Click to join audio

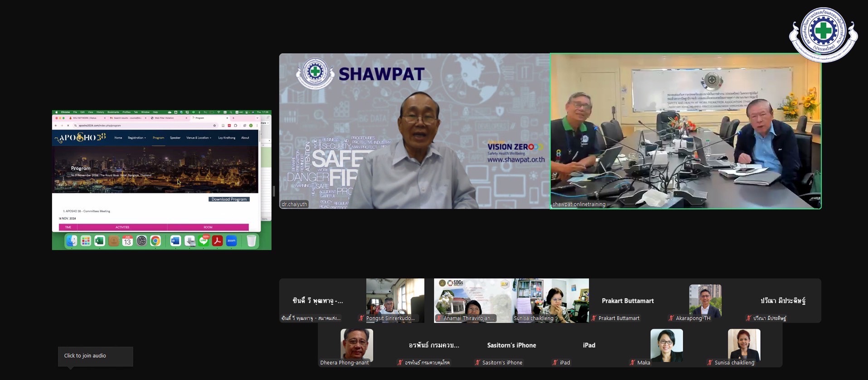(96, 356)
